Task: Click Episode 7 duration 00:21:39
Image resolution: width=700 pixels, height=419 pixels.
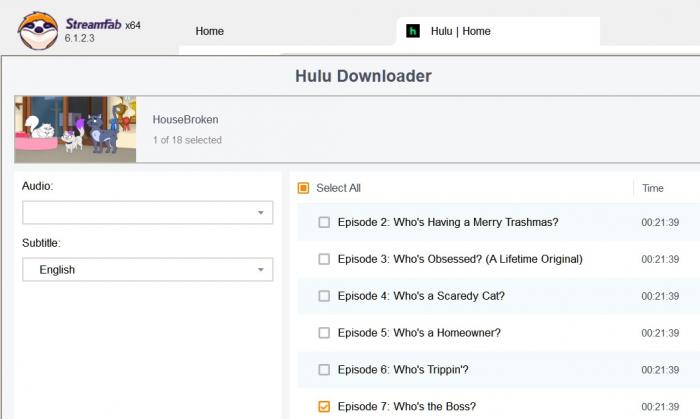Action: (x=660, y=407)
